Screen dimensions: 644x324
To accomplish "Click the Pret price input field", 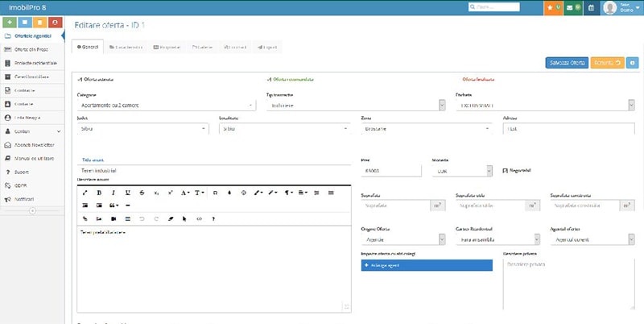I will coord(391,171).
